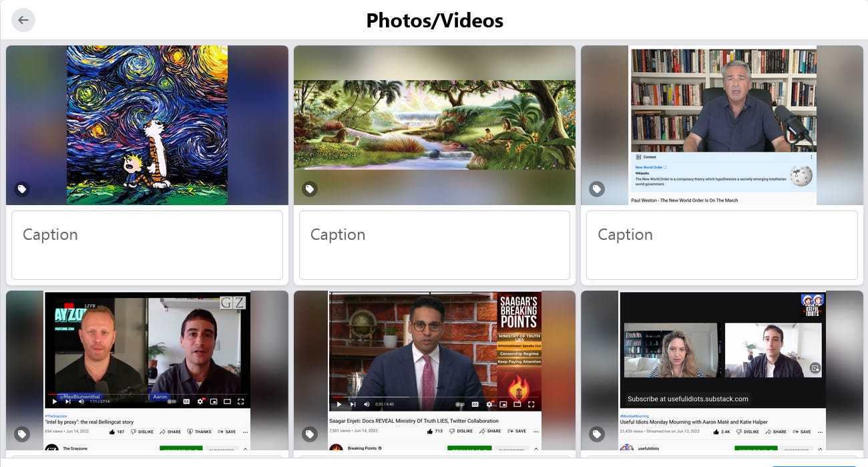
Task: Tag the Grayzone Bellingcat story image
Action: (22, 434)
